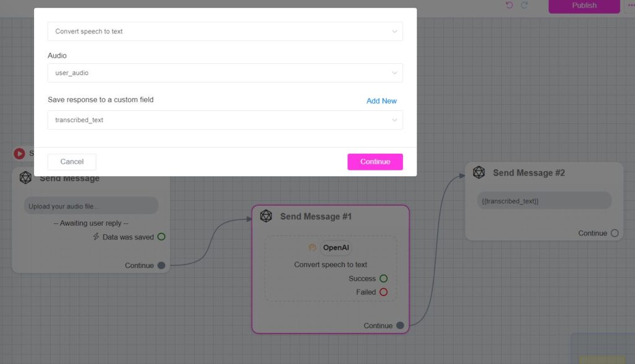Click the Send Message node polyhedron icon
The width and height of the screenshot is (635, 364).
point(25,177)
